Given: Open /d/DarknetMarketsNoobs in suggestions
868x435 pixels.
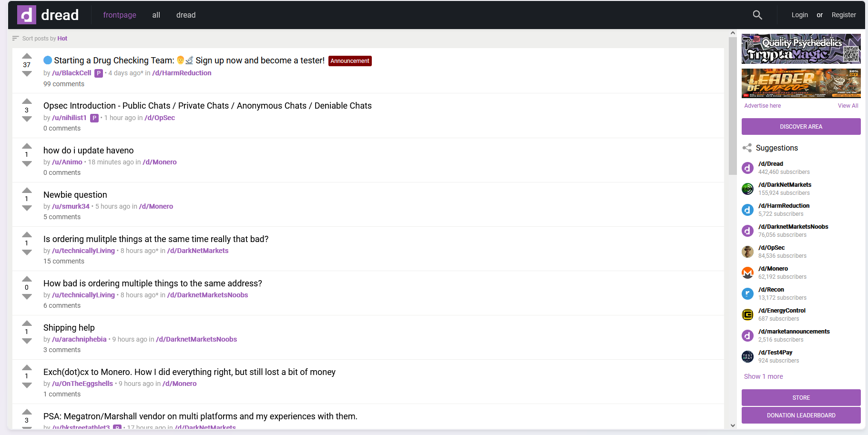Looking at the screenshot, I should (x=793, y=227).
